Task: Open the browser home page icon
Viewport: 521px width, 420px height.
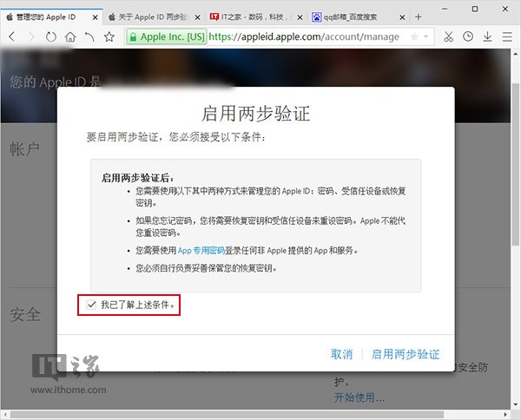Action: tap(70, 36)
